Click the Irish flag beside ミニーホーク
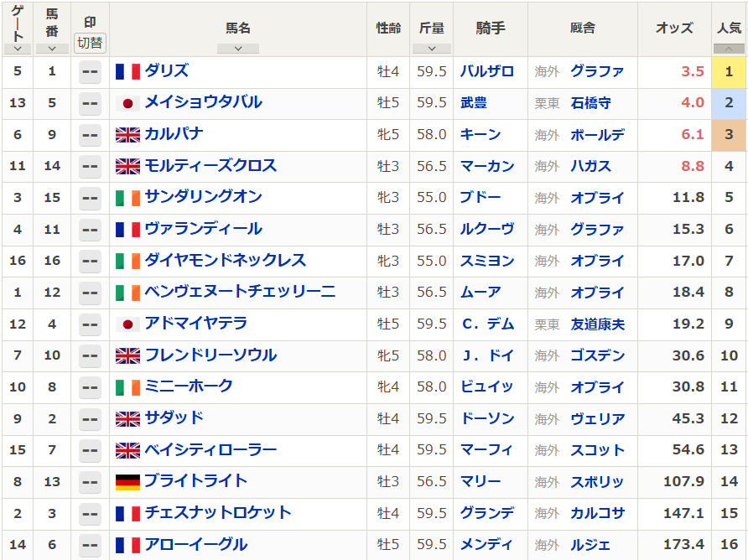 (127, 387)
